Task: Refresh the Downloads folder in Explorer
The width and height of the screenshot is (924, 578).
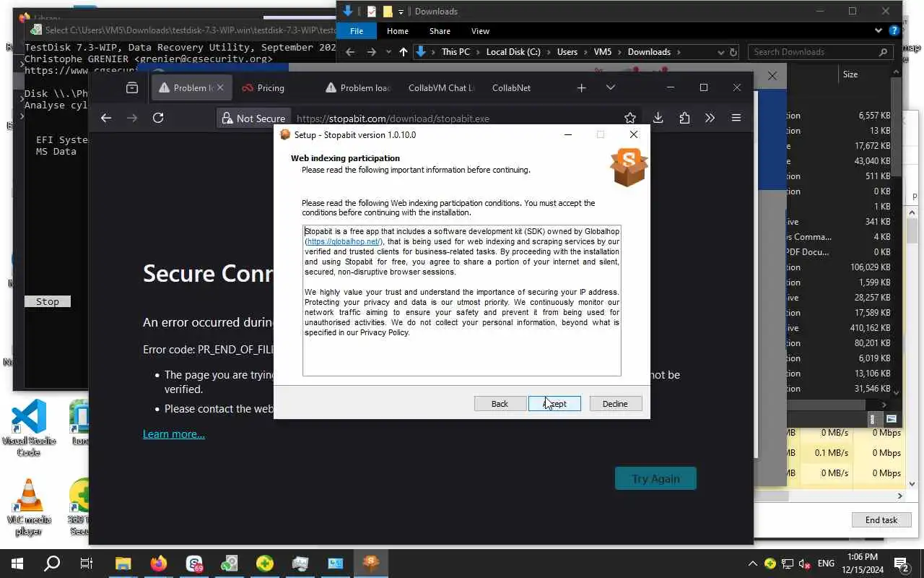Action: tap(733, 52)
